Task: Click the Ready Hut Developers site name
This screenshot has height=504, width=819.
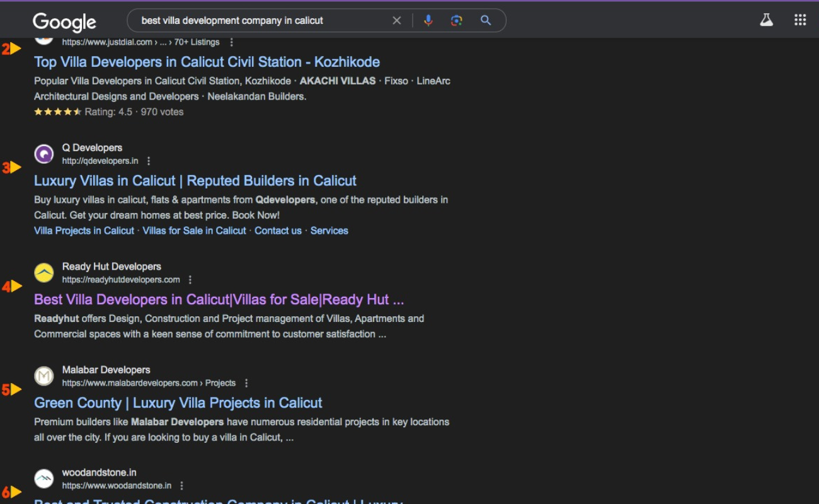Action: (112, 266)
